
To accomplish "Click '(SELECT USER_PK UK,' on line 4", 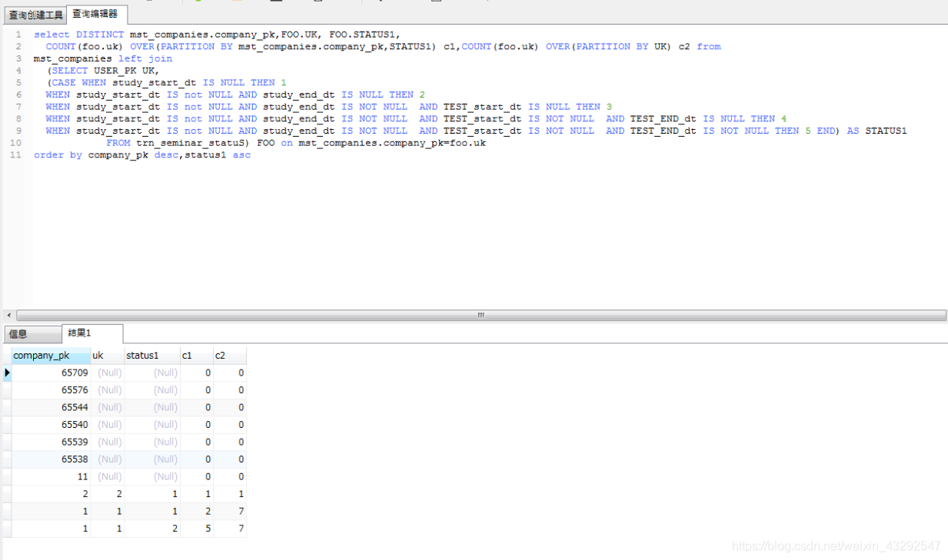I will coord(103,71).
